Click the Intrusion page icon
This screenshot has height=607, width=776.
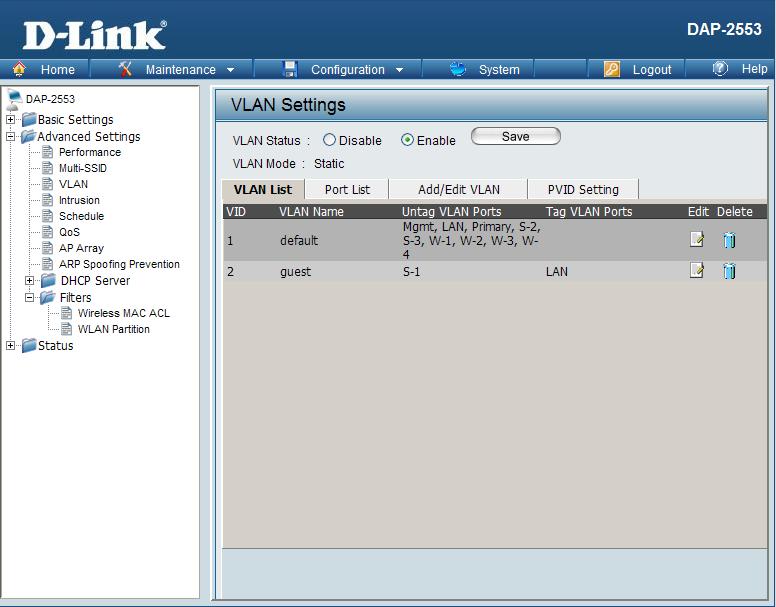(x=48, y=200)
